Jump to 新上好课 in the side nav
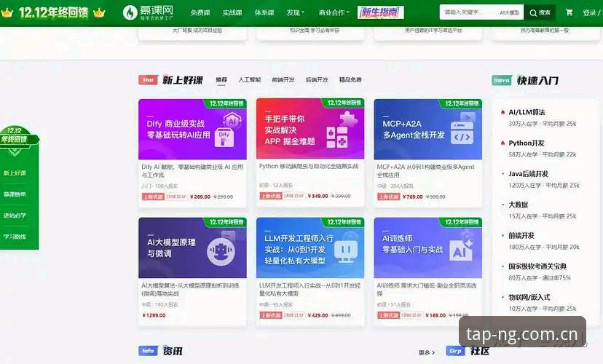The image size is (603, 364). 15,173
